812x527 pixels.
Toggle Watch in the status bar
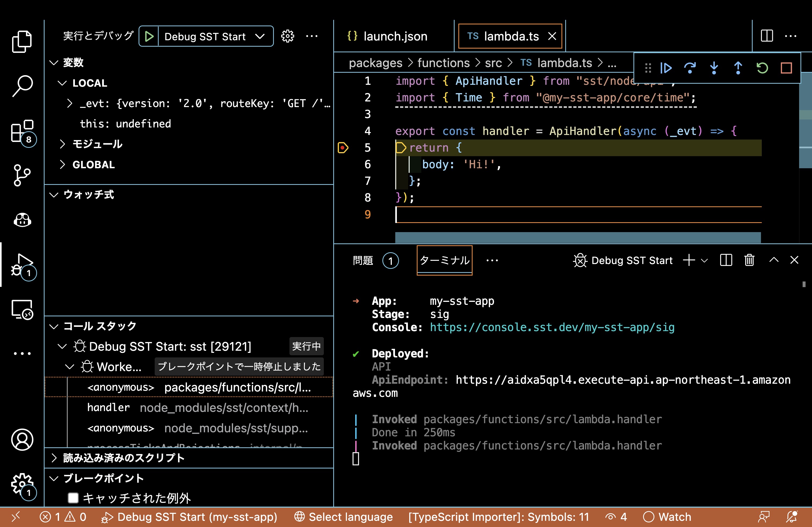[x=667, y=517]
